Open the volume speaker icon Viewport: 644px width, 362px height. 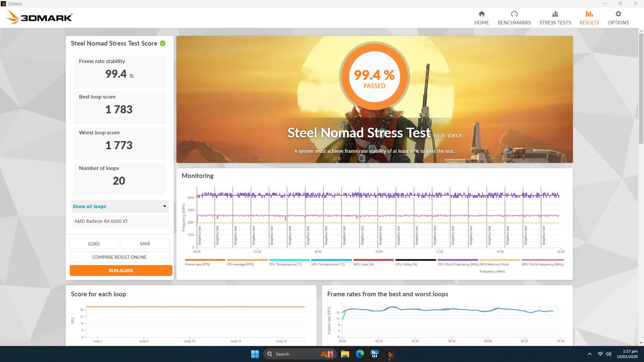pos(608,354)
